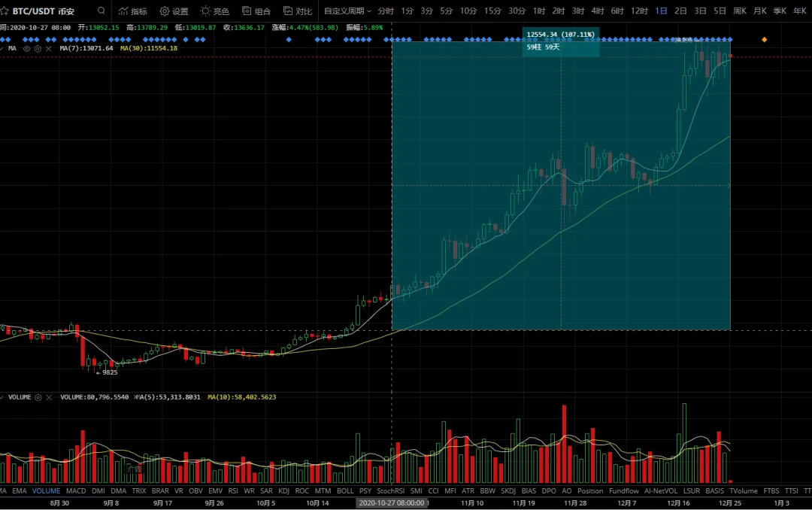Switch to the 12时 timeframe
The image size is (812, 510).
639,11
